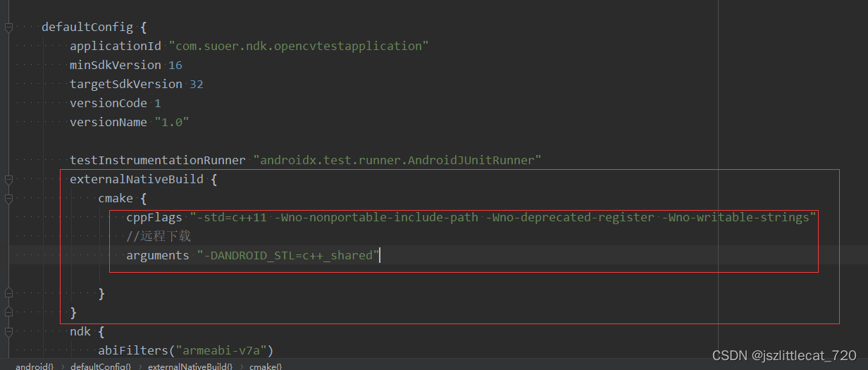868x370 pixels.
Task: Click the AndroidJUnitRunner string value
Action: pos(397,161)
